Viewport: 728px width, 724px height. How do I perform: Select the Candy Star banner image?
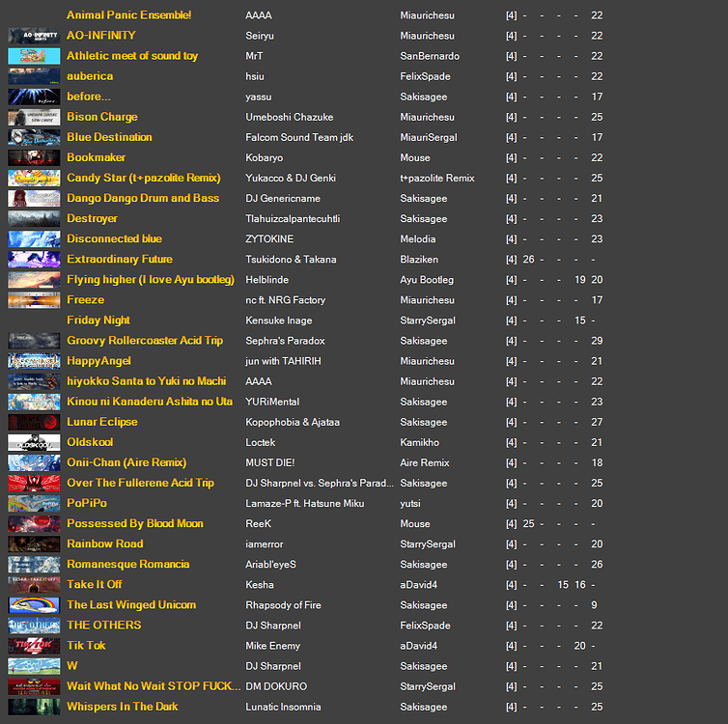tap(34, 179)
